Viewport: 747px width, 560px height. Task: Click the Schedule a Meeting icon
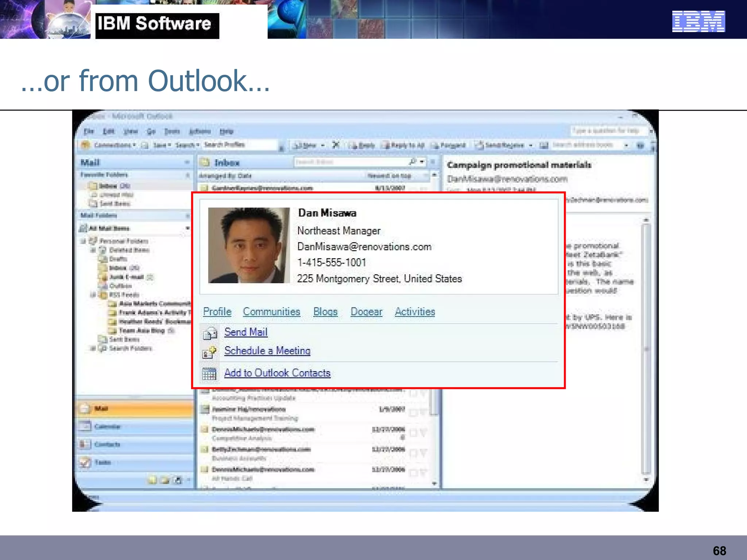[x=209, y=352]
